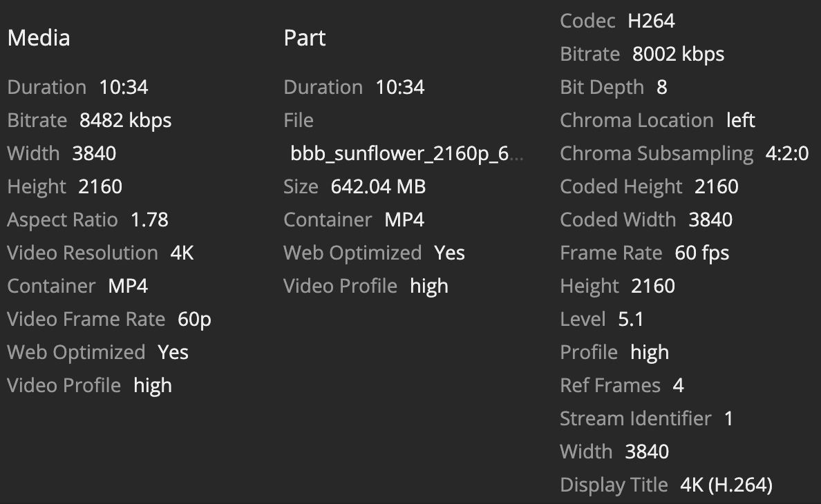Click the Level 5.1 value
This screenshot has width=821, height=504.
631,319
